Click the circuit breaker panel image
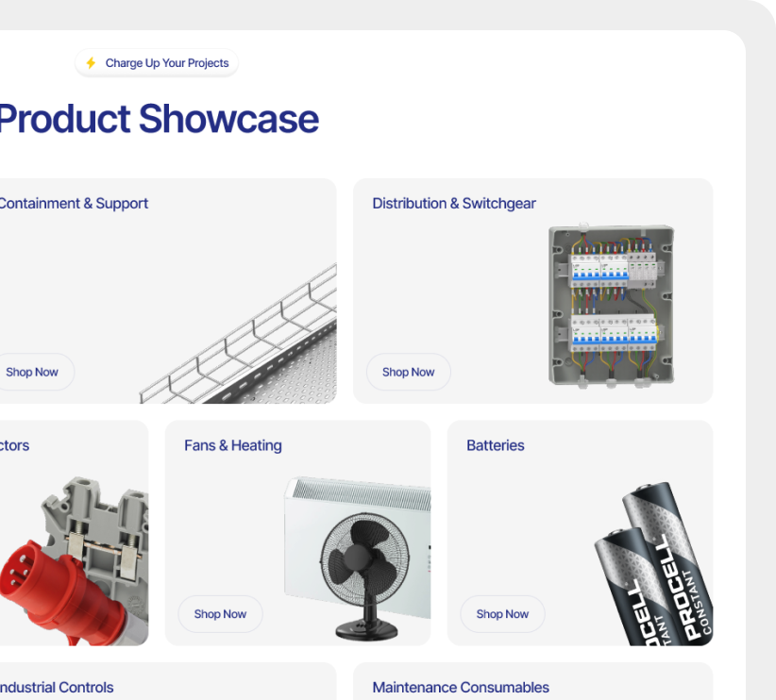 coord(612,306)
